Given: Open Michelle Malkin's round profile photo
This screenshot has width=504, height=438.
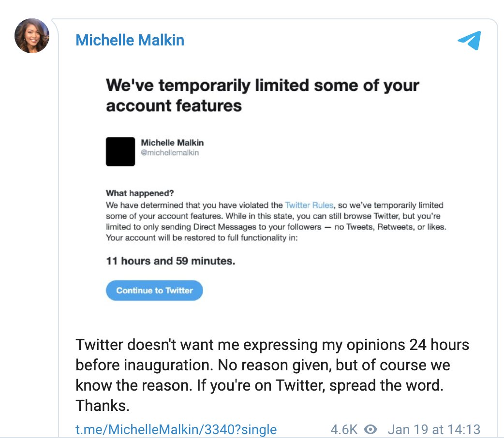Looking at the screenshot, I should tap(32, 36).
